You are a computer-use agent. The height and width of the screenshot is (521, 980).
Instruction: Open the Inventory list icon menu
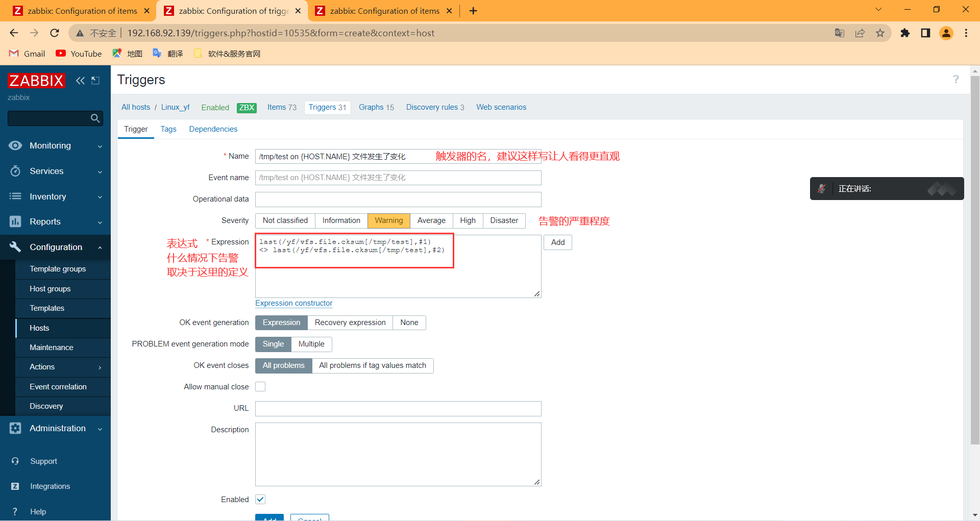click(x=15, y=196)
